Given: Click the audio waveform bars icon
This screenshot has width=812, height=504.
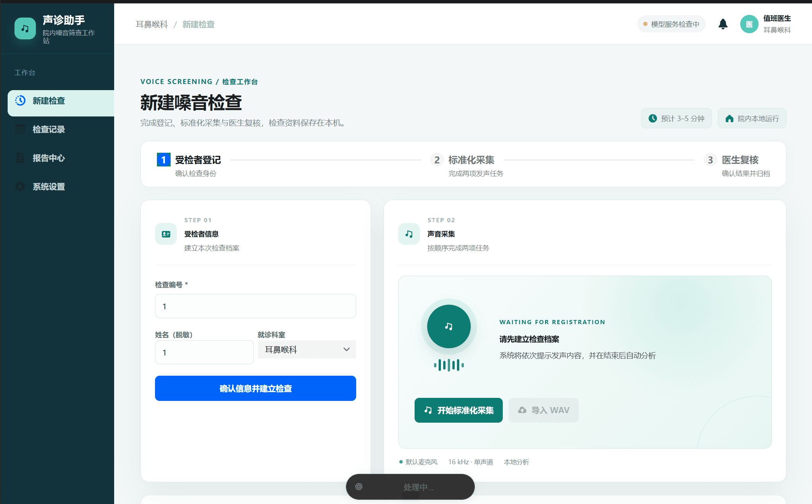Looking at the screenshot, I should [449, 365].
